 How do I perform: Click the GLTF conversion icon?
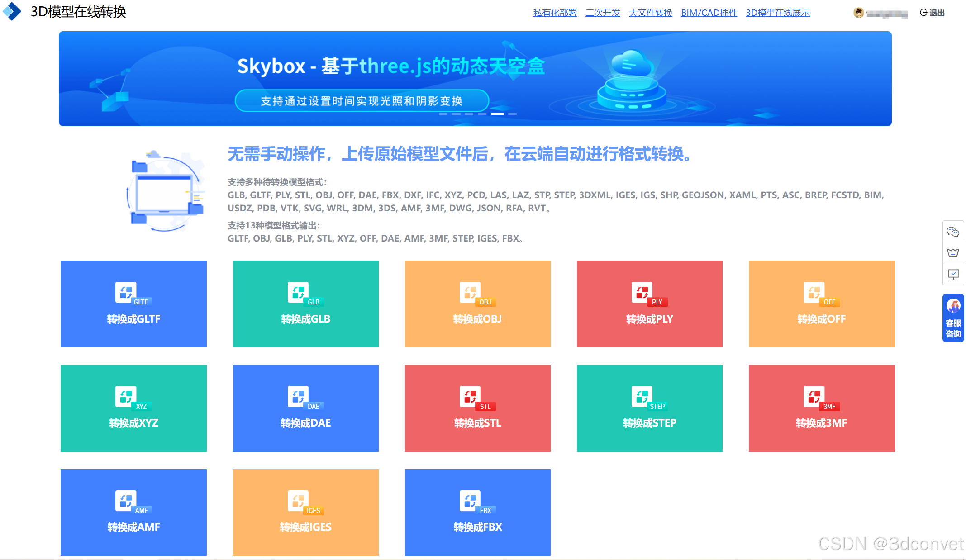126,292
